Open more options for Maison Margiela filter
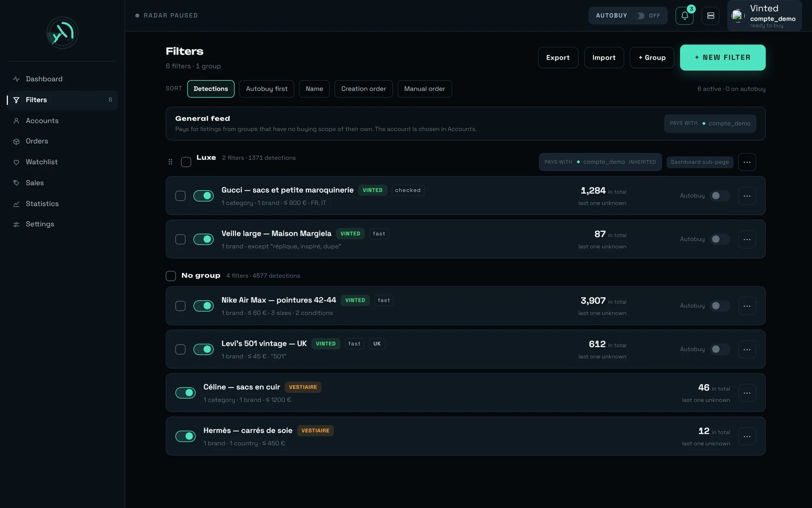 coord(747,239)
